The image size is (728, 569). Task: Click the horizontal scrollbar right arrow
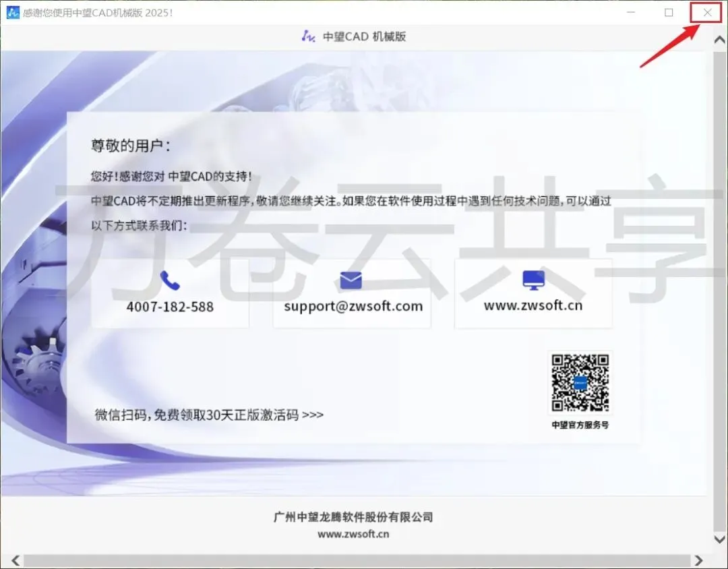pos(699,560)
